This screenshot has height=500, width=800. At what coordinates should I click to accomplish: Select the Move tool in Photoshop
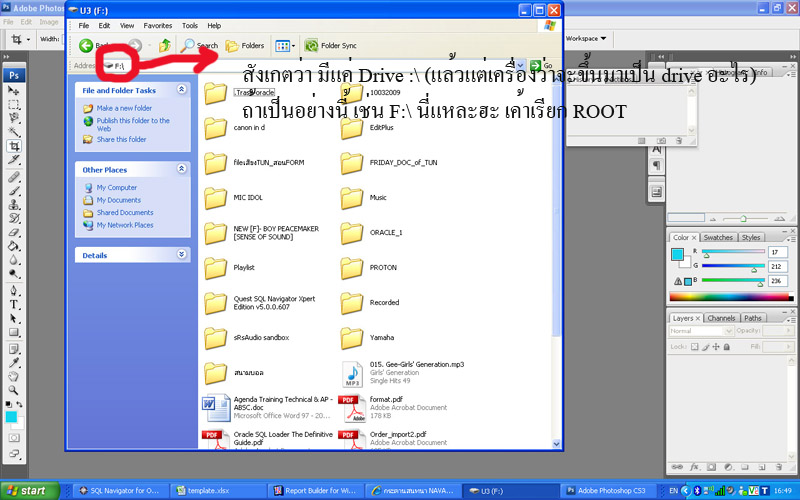coord(14,90)
